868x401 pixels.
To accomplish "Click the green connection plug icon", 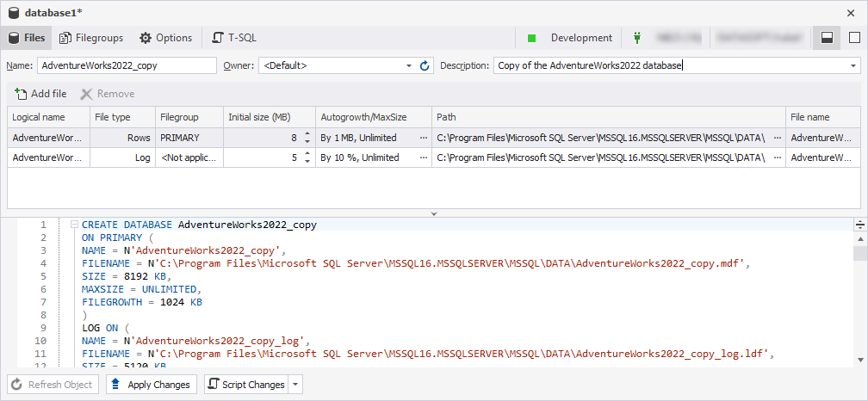I will click(637, 38).
